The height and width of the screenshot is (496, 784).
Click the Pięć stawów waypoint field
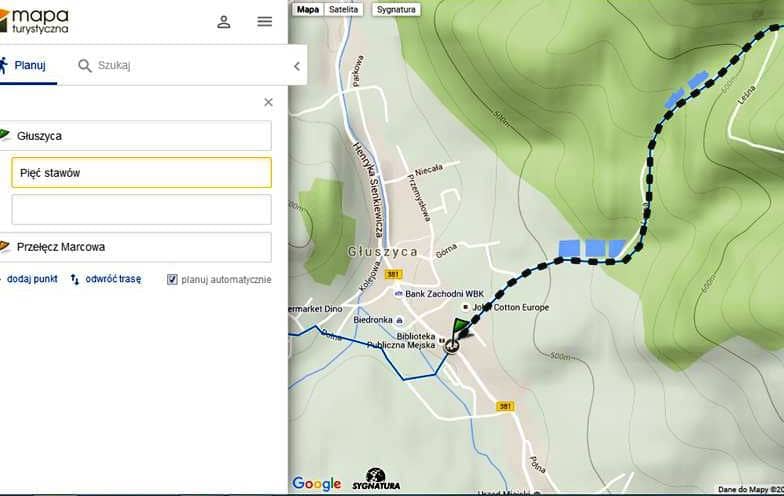[x=140, y=173]
